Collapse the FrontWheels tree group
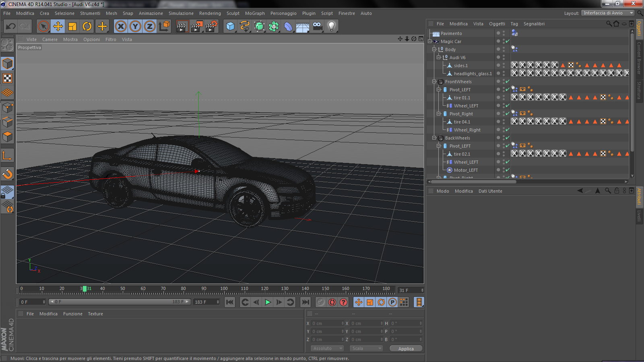 point(434,82)
